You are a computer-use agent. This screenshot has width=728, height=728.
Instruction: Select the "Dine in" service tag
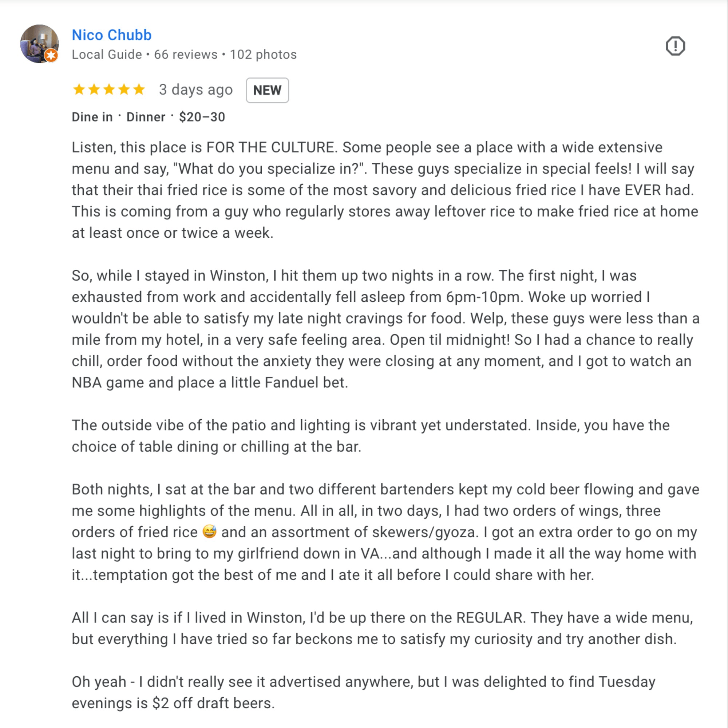coord(92,117)
